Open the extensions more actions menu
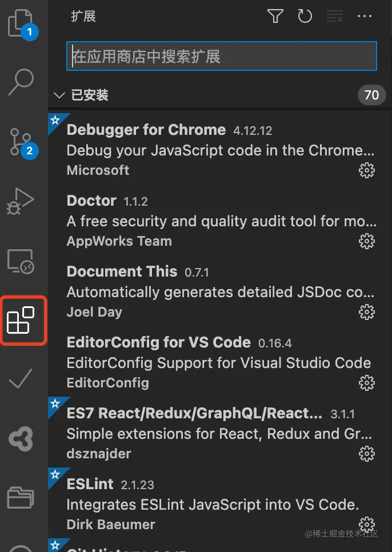Viewport: 392px width, 552px height. point(365,17)
